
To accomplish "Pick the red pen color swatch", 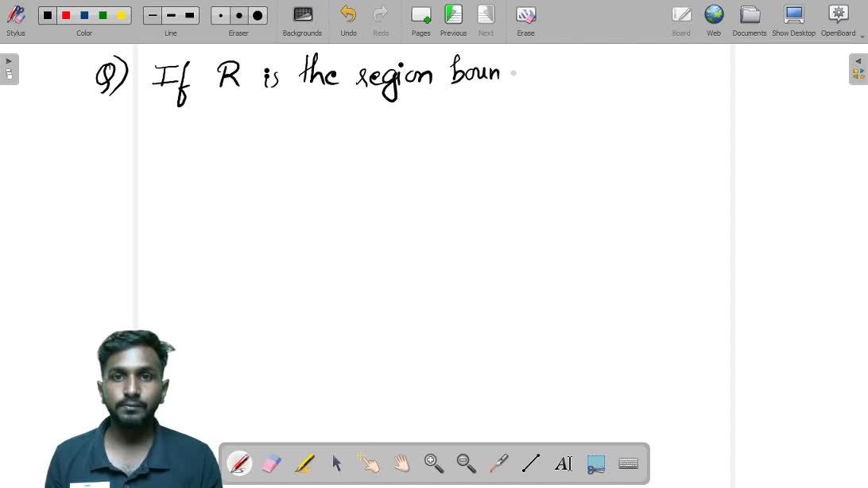I will 66,15.
